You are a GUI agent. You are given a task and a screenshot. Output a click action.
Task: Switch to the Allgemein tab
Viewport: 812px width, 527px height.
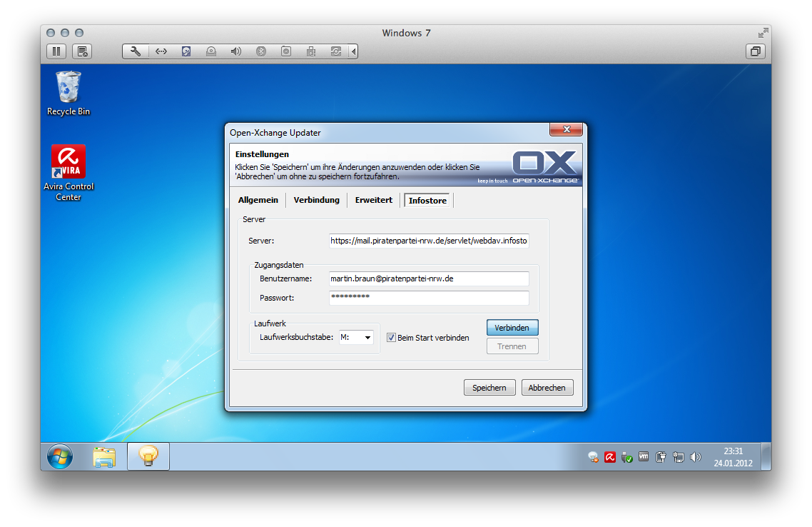click(258, 201)
